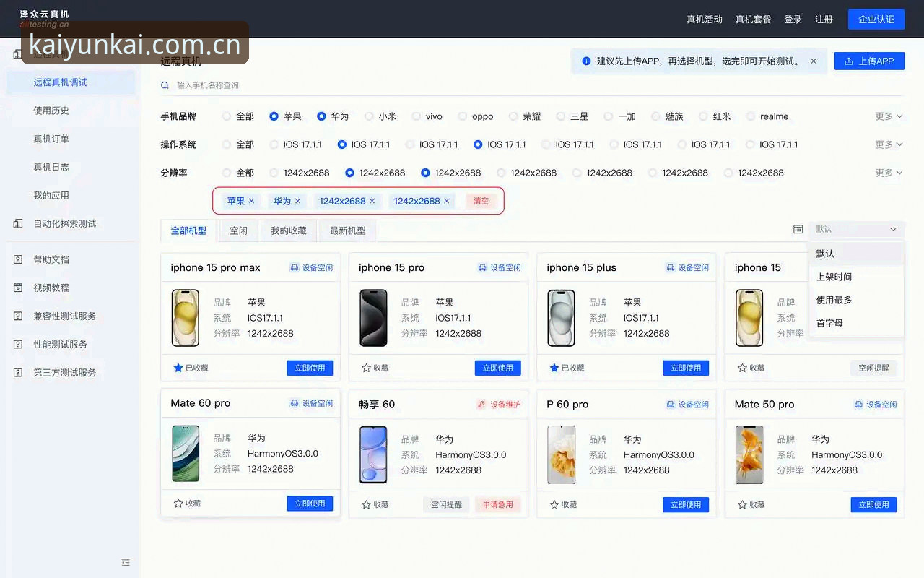Click 立即使用 on iphone 15 pro max

310,368
